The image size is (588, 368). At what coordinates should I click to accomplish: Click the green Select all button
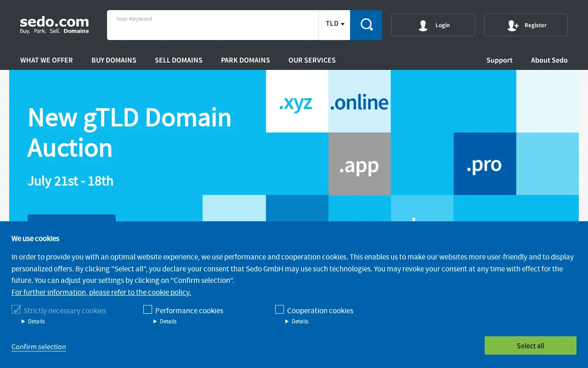[531, 345]
